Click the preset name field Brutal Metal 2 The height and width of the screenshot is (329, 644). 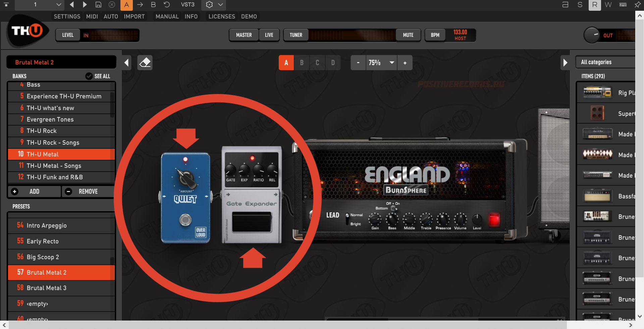coord(61,62)
